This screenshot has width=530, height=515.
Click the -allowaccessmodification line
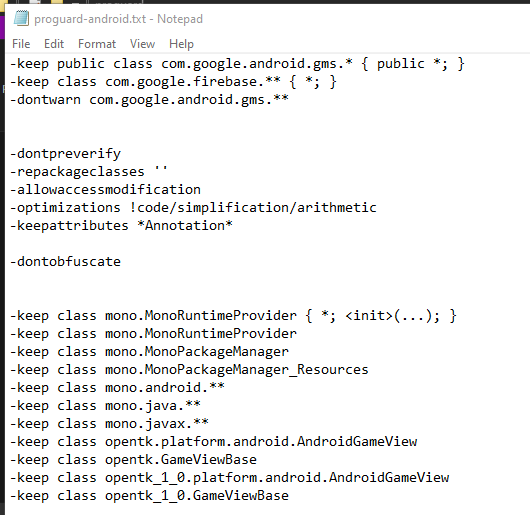tap(105, 190)
